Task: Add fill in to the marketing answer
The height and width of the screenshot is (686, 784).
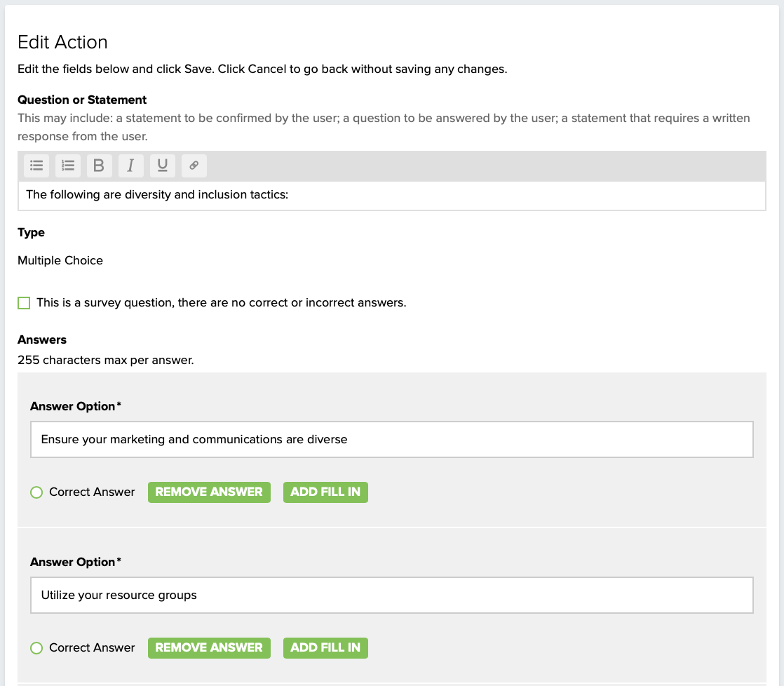Action: (x=325, y=492)
